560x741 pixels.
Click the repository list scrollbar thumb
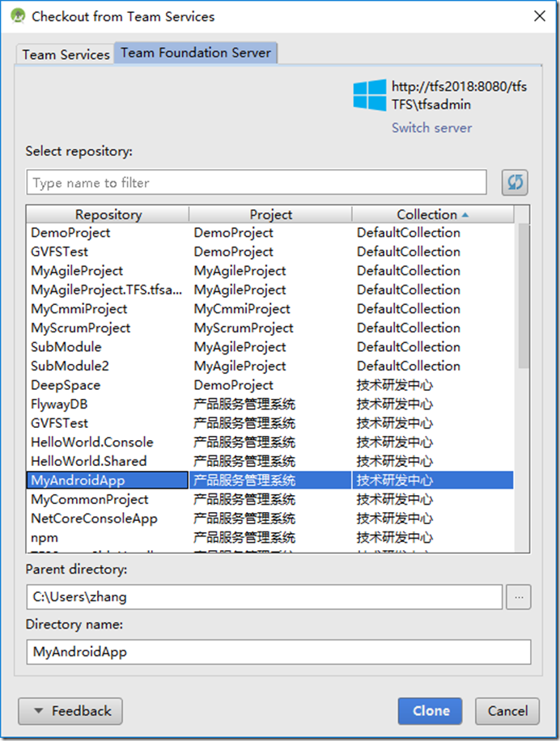[x=523, y=296]
